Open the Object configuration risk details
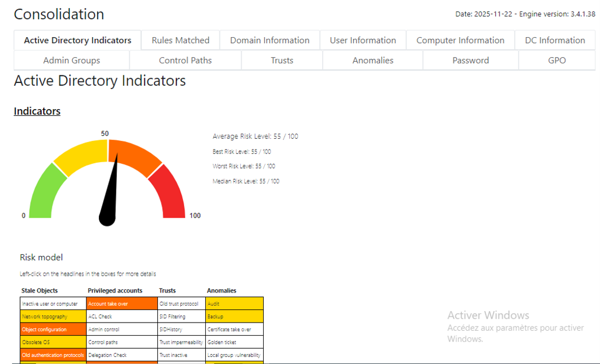The height and width of the screenshot is (364, 600). [x=53, y=329]
